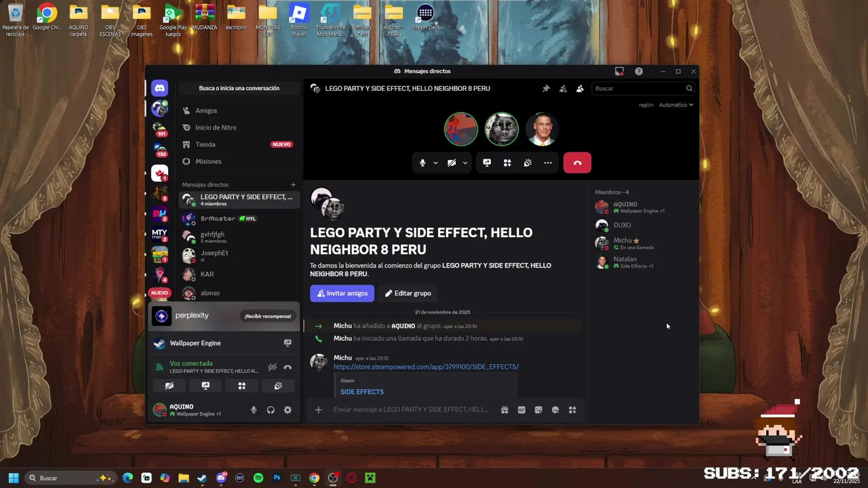
Task: Open Spotify from the Windows taskbar
Action: [x=258, y=478]
